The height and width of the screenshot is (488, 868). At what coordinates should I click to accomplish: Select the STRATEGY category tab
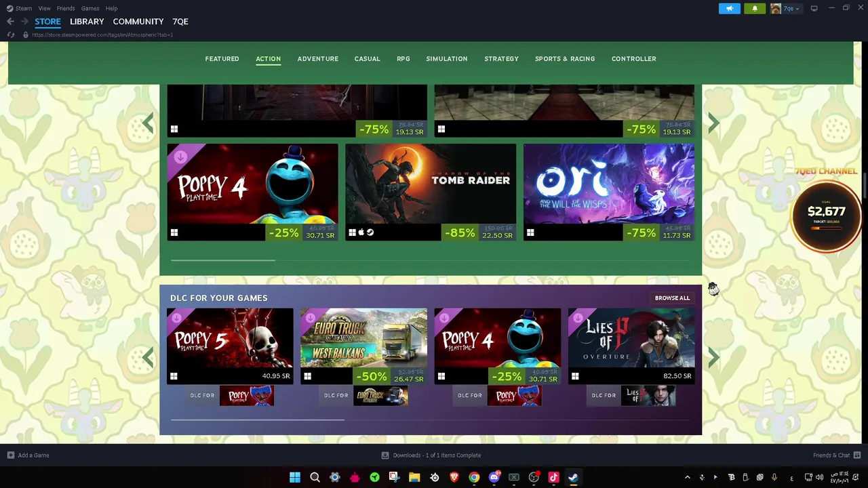pos(501,59)
